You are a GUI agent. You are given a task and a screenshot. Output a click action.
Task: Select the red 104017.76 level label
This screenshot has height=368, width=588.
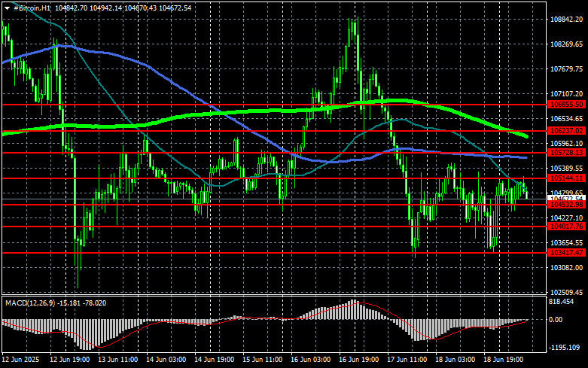566,227
